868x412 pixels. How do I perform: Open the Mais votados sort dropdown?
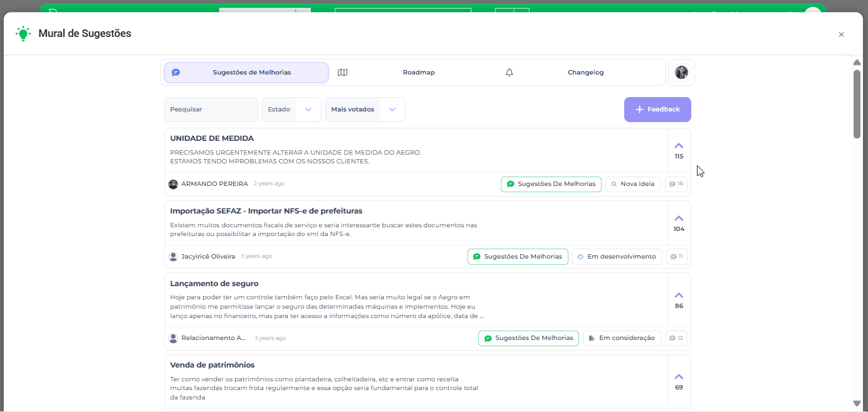[x=365, y=109]
